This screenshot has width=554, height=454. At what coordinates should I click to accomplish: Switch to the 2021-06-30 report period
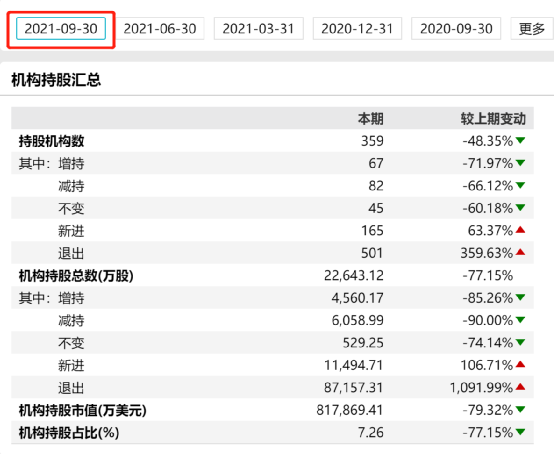click(x=160, y=29)
